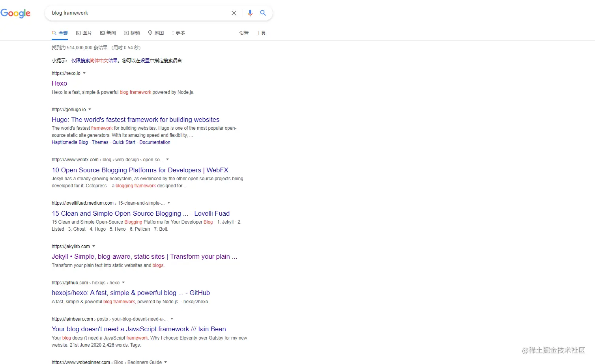This screenshot has width=595, height=364.
Task: Click the https://hexo.io URL text
Action: pos(66,73)
